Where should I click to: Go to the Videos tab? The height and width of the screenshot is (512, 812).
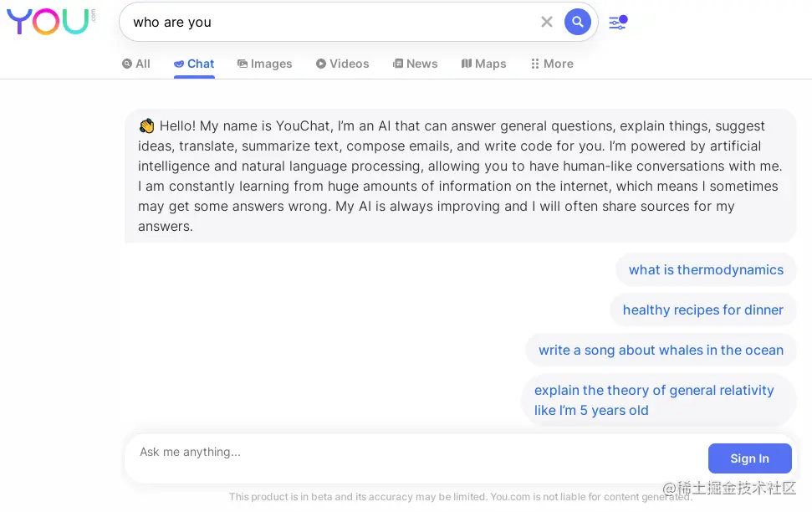point(342,64)
